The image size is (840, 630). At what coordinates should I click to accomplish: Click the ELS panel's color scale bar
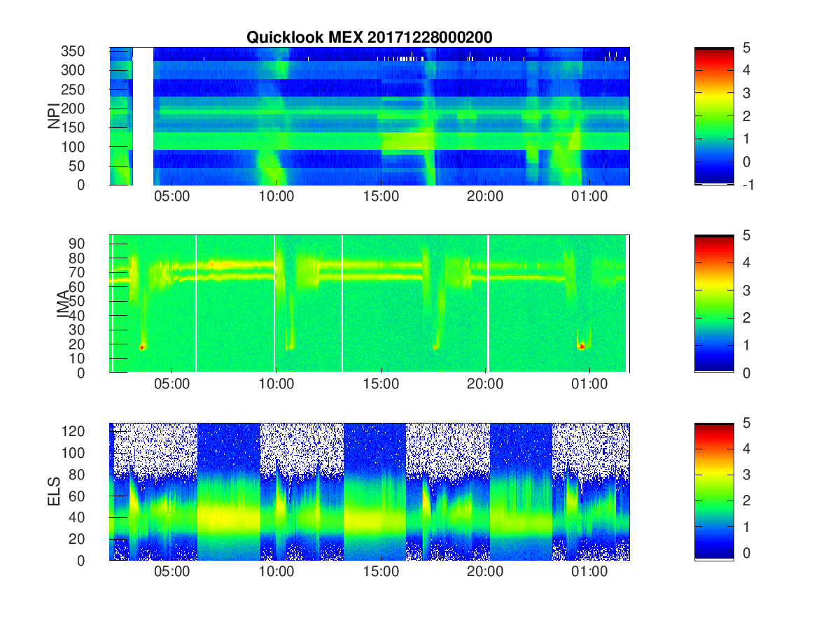click(714, 491)
